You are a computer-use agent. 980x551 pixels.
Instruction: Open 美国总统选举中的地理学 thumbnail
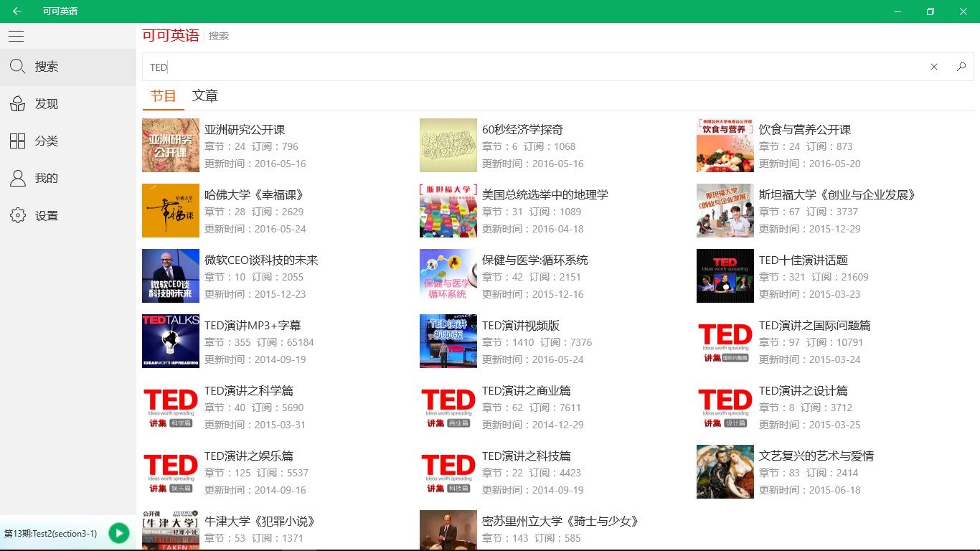[448, 211]
